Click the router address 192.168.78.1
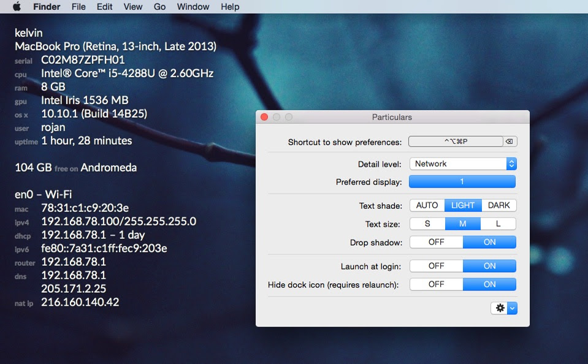588x364 pixels. tap(74, 262)
